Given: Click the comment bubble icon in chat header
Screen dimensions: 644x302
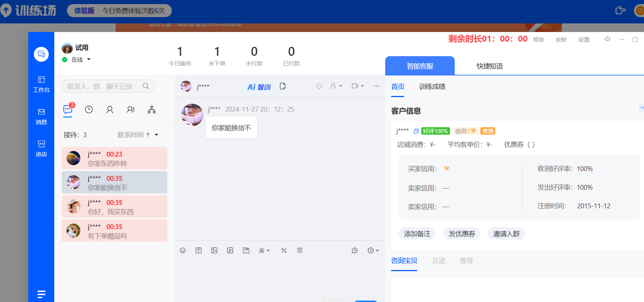Looking at the screenshot, I should (x=319, y=86).
